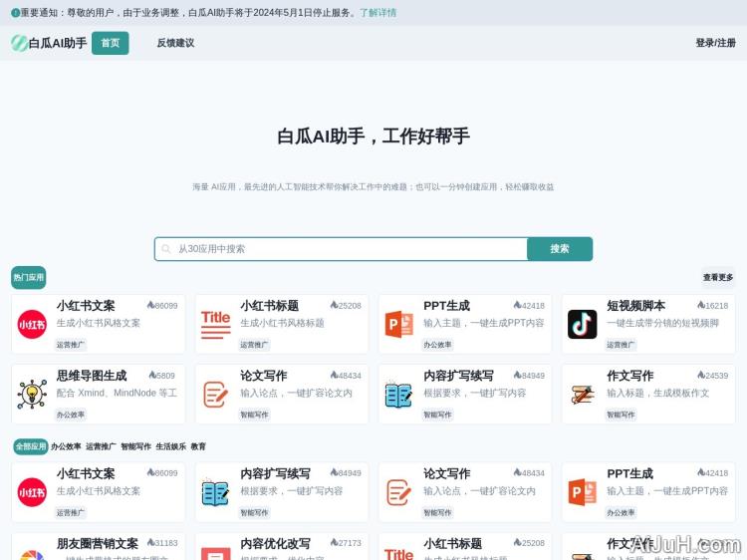Click all apps 内容扩写续写 card title
Image resolution: width=747 pixels, height=560 pixels.
click(x=275, y=473)
